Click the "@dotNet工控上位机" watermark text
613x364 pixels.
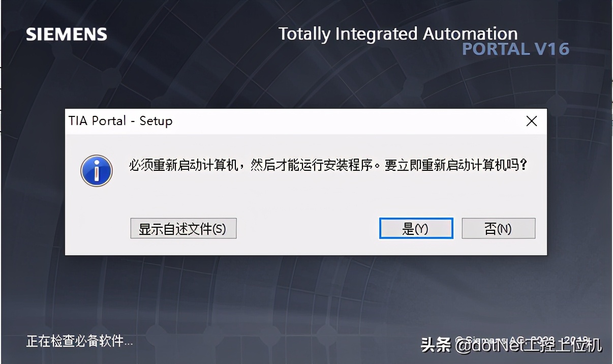point(529,346)
